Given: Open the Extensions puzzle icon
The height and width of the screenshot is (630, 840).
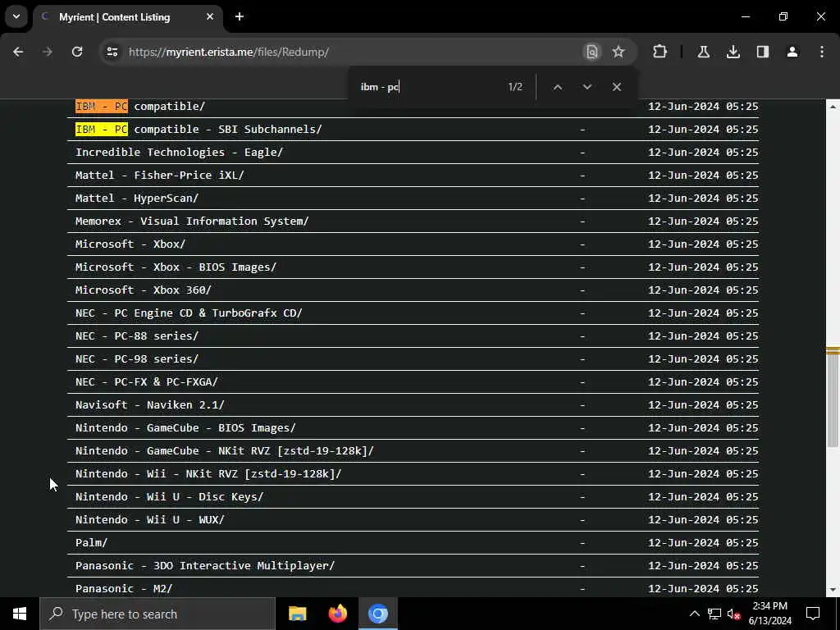Looking at the screenshot, I should pyautogui.click(x=660, y=52).
